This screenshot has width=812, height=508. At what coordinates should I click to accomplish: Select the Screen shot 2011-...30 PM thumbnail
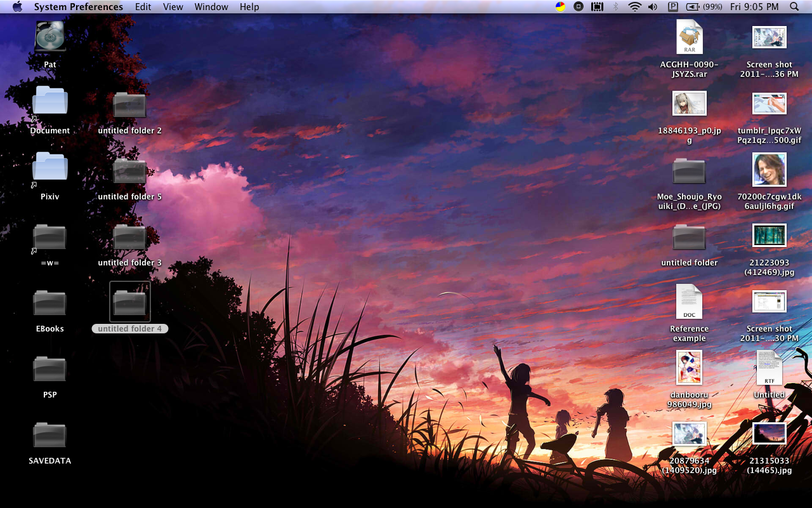[769, 301]
